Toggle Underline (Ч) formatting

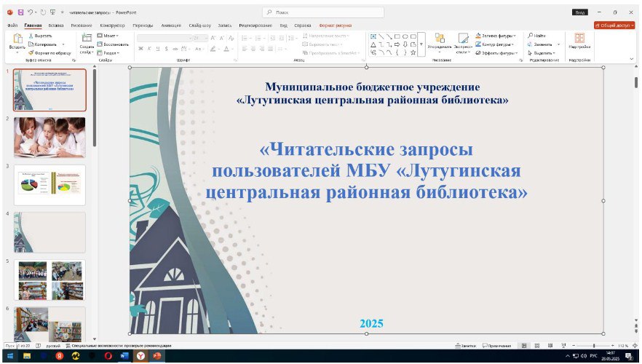point(158,49)
